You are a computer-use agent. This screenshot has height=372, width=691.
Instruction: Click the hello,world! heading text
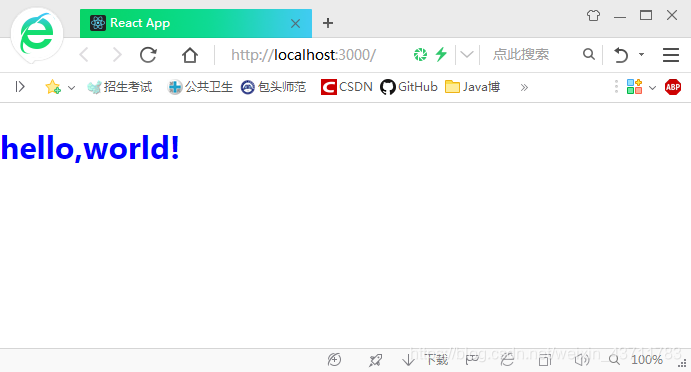pos(90,148)
